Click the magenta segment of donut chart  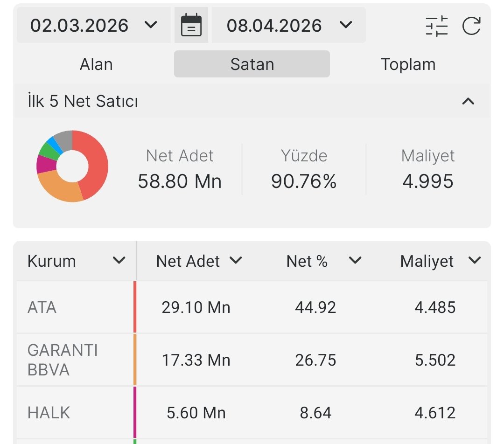point(46,165)
